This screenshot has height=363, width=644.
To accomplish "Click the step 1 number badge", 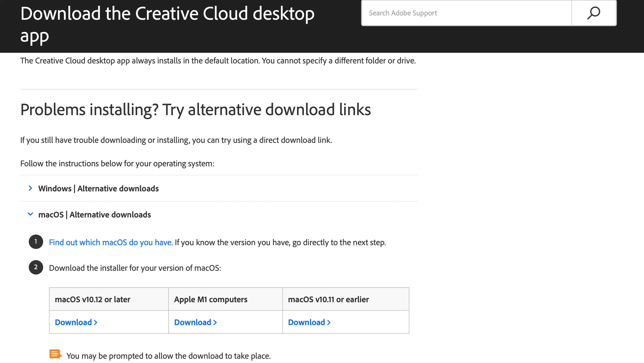I will click(x=36, y=242).
